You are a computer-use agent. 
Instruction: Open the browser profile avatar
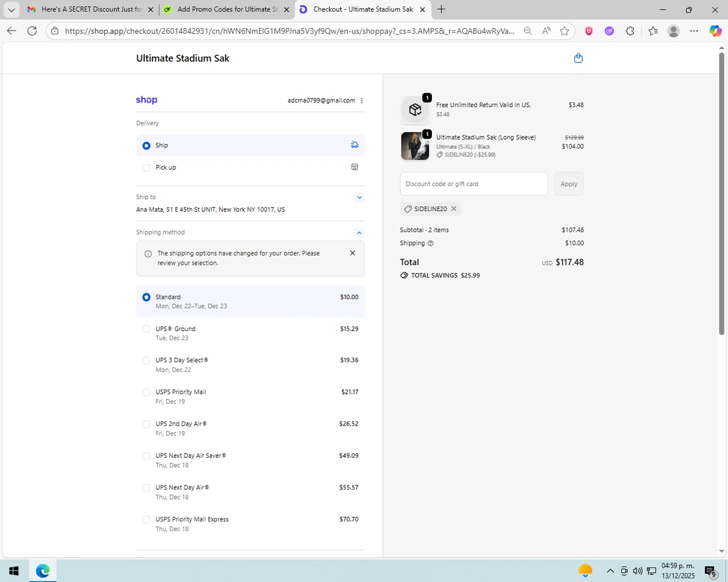point(673,31)
